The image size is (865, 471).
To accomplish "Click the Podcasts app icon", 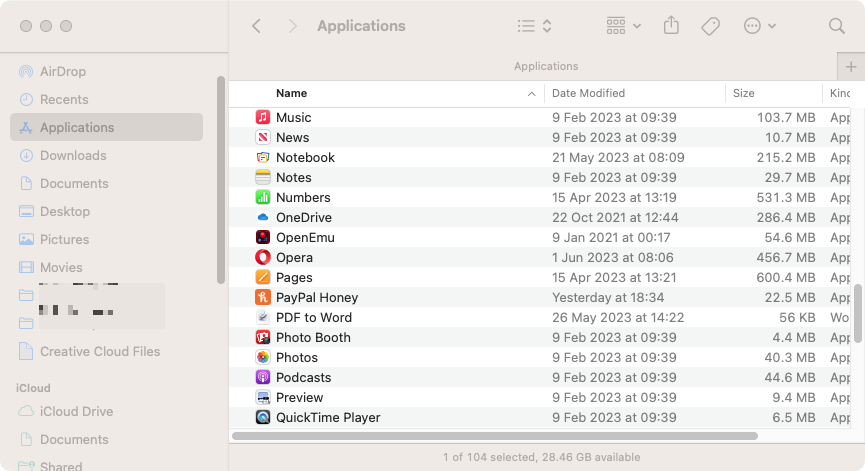I will [x=263, y=377].
